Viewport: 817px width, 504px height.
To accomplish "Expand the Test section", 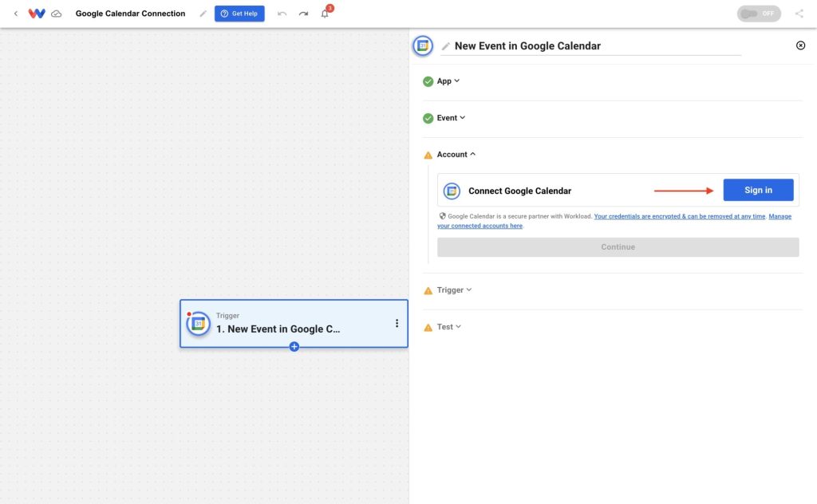I will pos(449,327).
